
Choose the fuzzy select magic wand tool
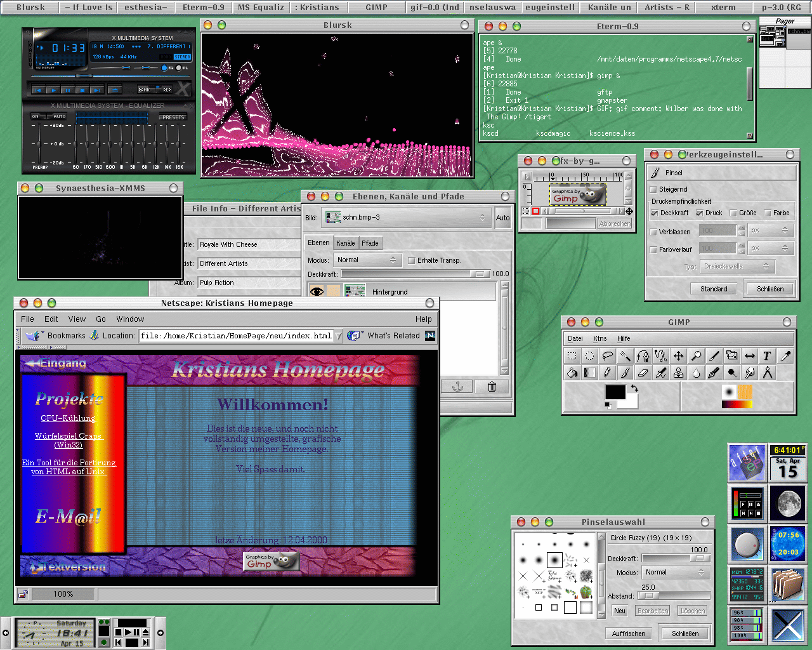coord(625,356)
